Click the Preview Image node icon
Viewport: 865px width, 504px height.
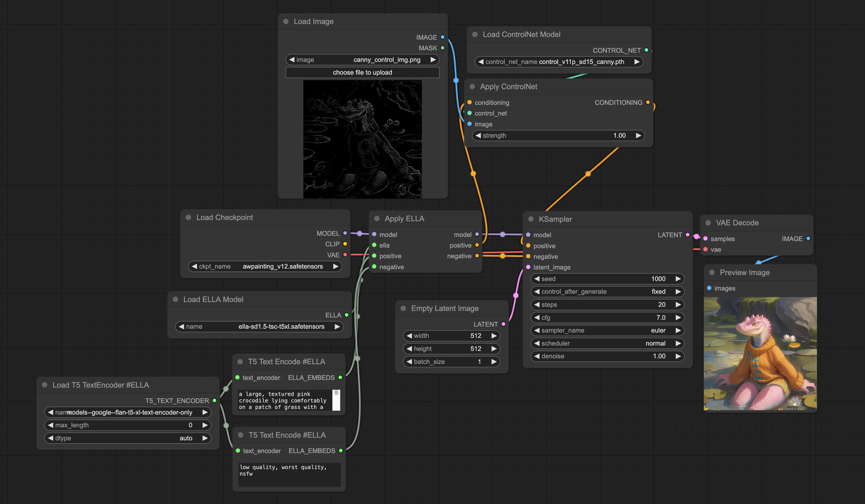point(711,272)
